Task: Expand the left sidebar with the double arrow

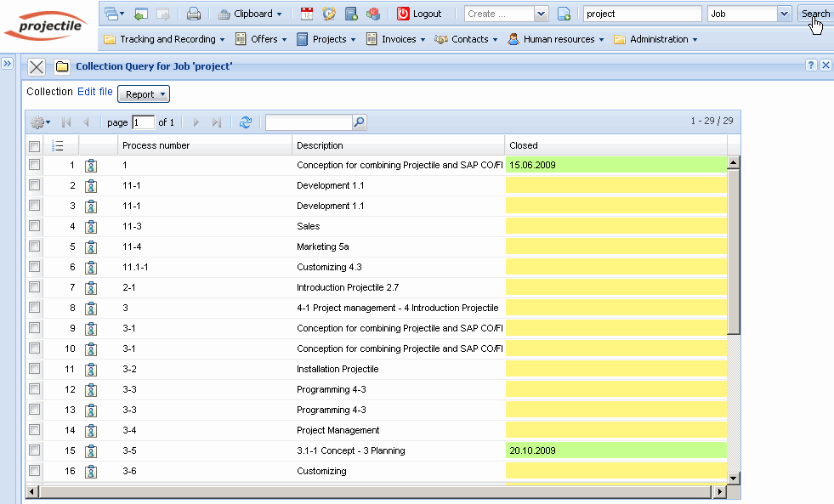Action: [7, 64]
